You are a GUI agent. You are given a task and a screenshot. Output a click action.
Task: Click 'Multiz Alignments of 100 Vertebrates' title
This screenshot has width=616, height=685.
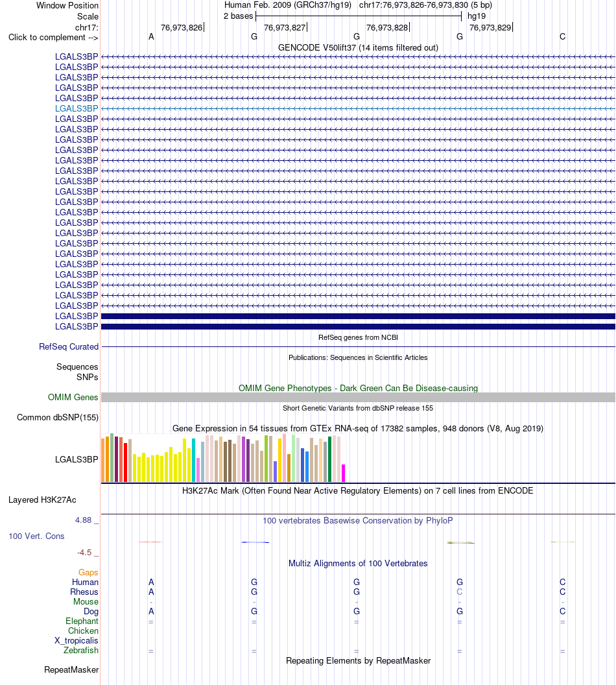pos(358,563)
